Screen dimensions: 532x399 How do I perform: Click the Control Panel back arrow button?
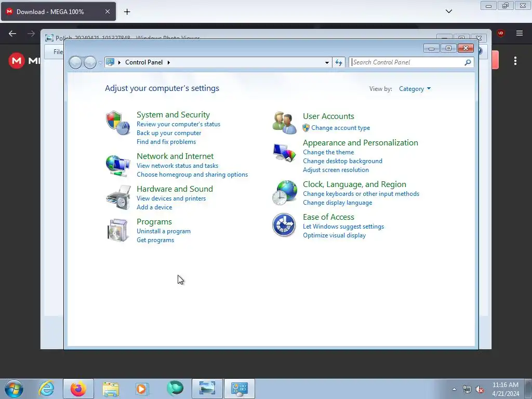pyautogui.click(x=75, y=62)
